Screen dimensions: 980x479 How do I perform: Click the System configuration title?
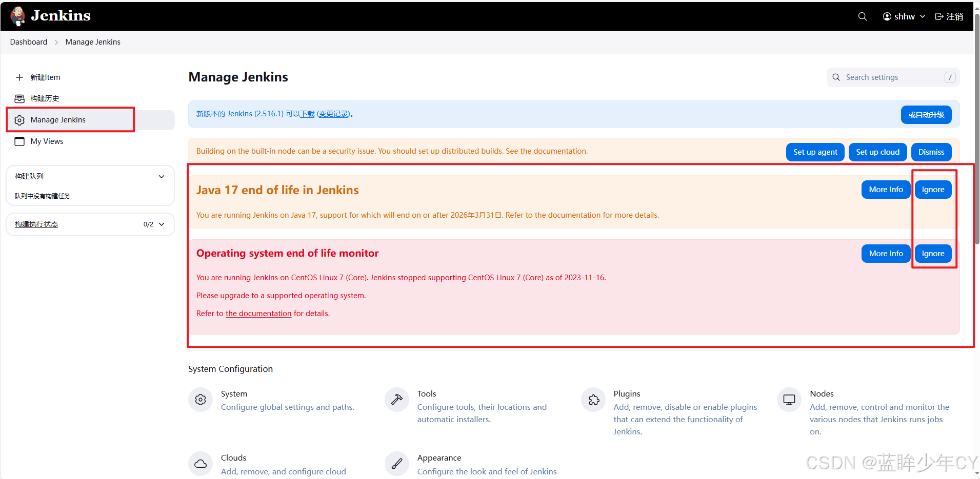coord(234,394)
